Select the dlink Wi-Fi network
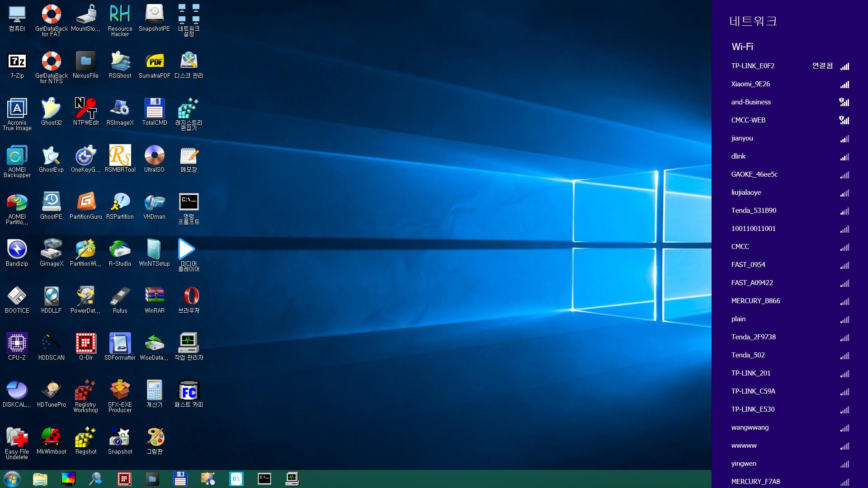This screenshot has width=868, height=488. coord(790,156)
